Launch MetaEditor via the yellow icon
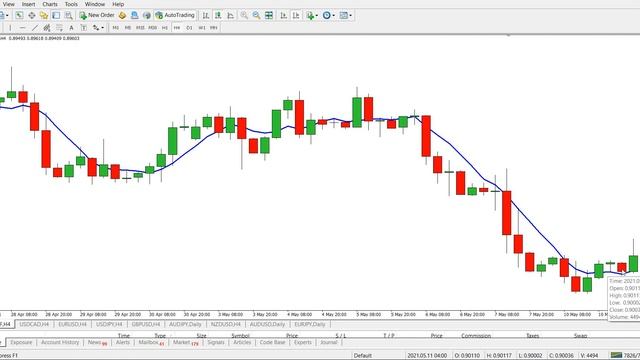Viewport: 640px width, 360px height. click(x=122, y=16)
